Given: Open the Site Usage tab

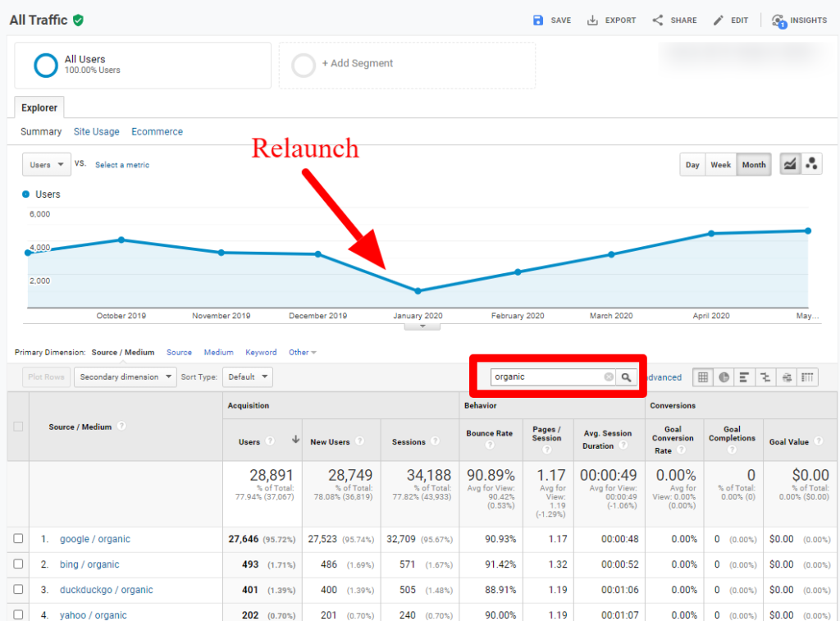Looking at the screenshot, I should click(96, 131).
